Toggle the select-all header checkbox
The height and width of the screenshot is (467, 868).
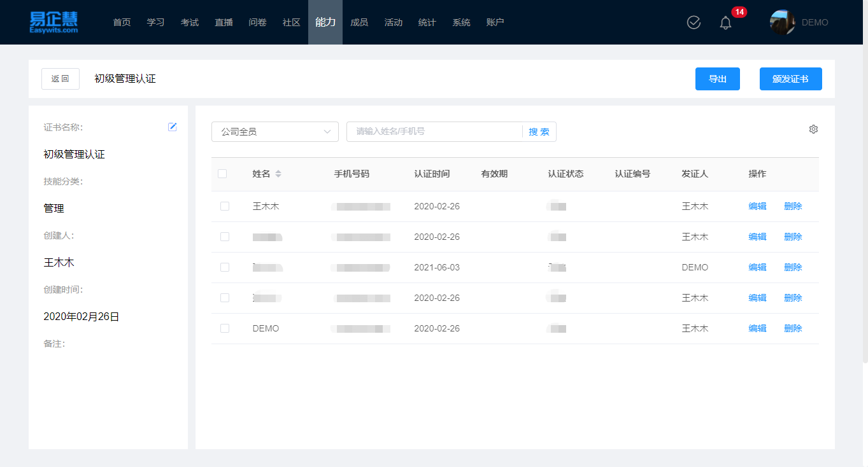click(222, 174)
